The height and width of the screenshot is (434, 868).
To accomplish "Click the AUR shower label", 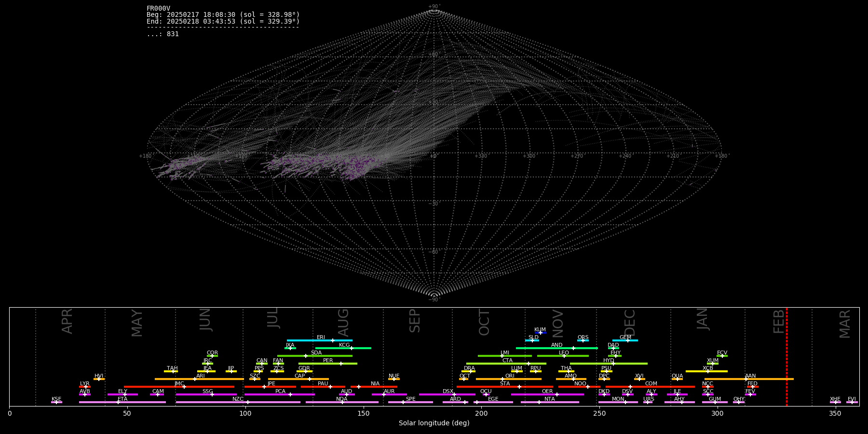I will coord(389,391).
